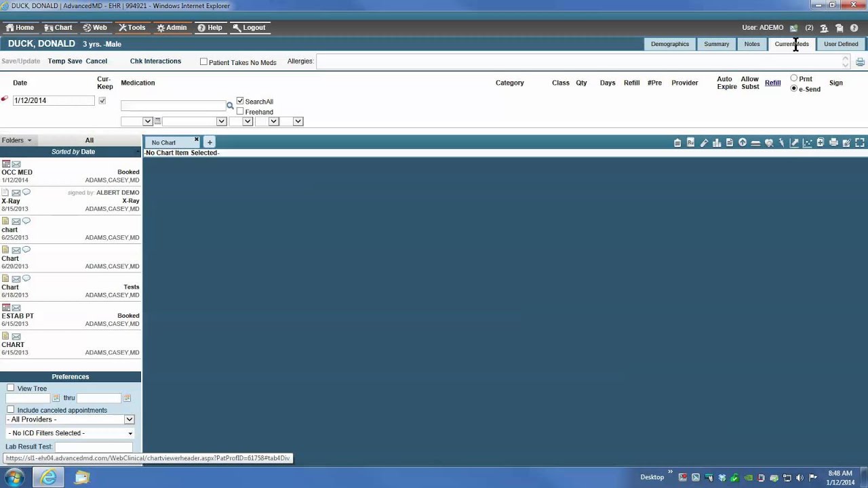Screen dimensions: 868x488
Task: Toggle the Cur-Keep checkbox
Action: point(102,101)
